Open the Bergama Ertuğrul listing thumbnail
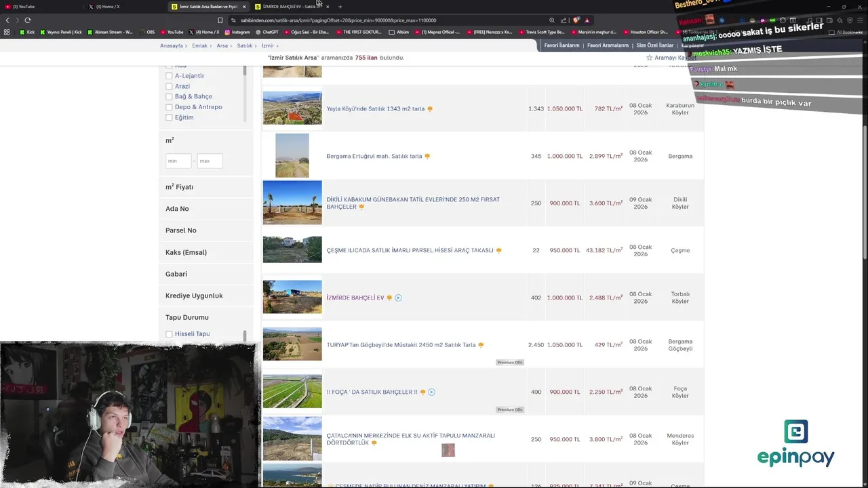Image resolution: width=868 pixels, height=488 pixels. (x=292, y=156)
